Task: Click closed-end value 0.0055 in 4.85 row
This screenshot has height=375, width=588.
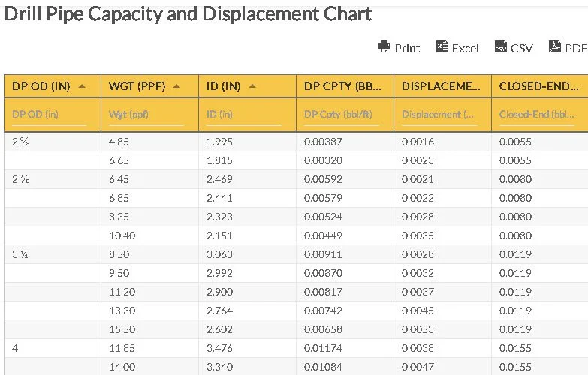Action: [515, 142]
